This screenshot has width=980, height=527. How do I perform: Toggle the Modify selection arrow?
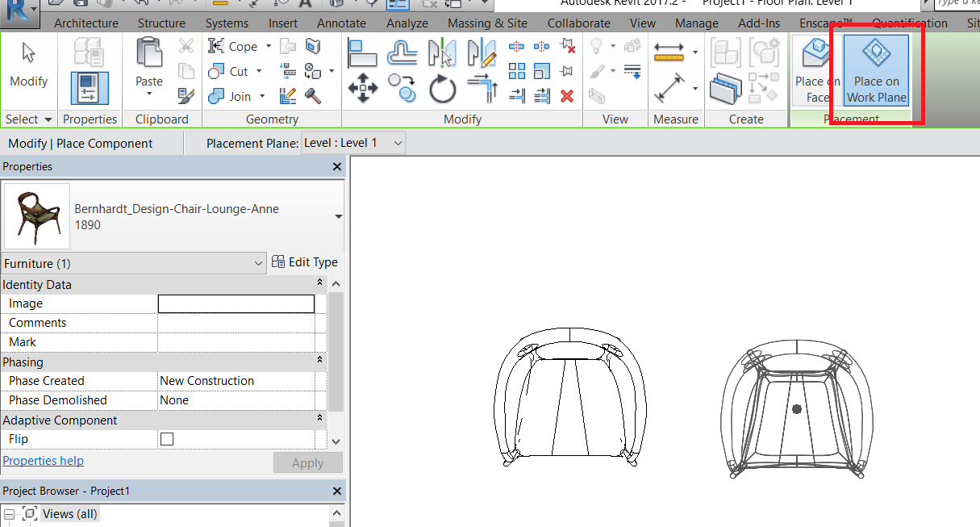coord(28,61)
